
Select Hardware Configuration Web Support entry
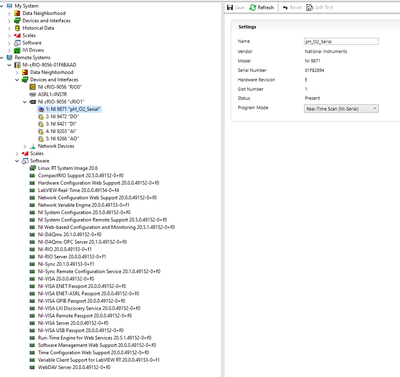click(98, 183)
